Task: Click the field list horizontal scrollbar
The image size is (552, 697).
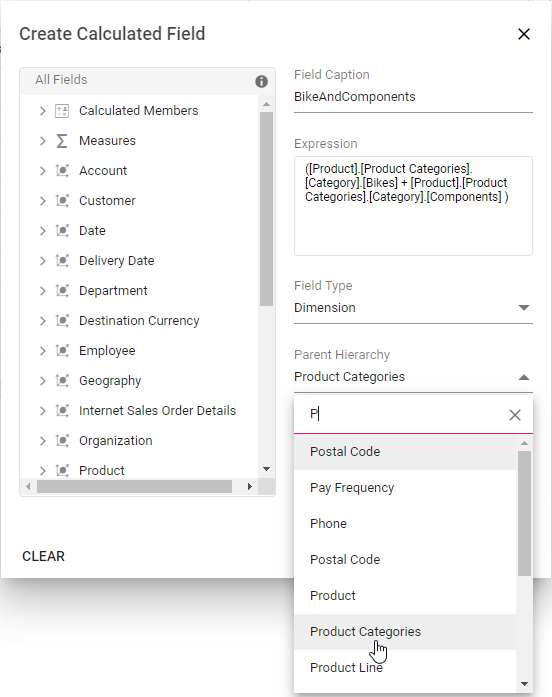Action: [134, 486]
